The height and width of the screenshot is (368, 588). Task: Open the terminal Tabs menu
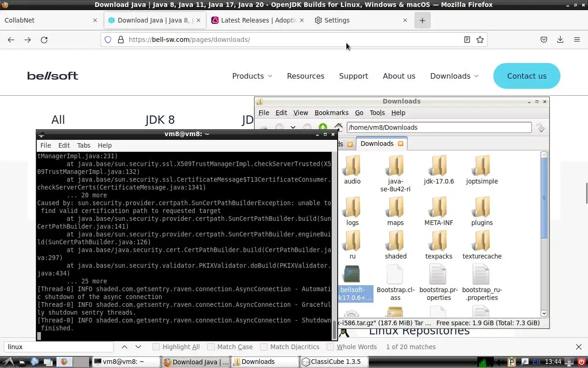point(84,145)
